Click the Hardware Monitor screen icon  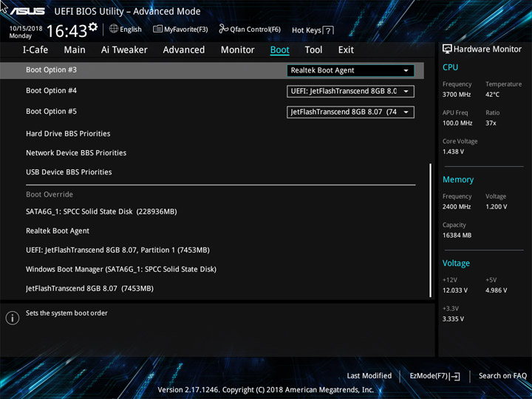pos(447,50)
